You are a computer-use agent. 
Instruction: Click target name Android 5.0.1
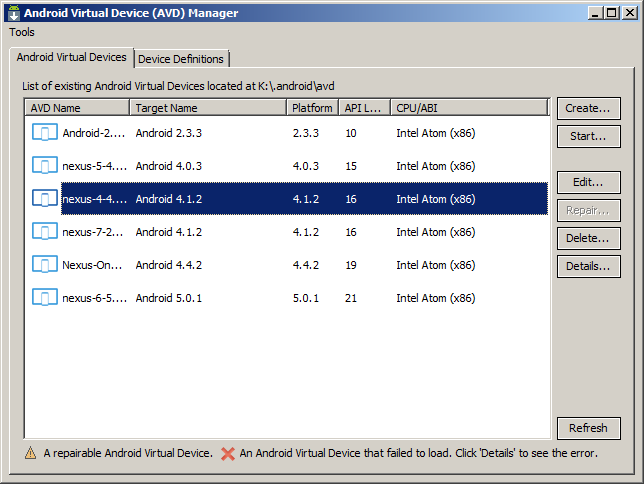click(169, 298)
